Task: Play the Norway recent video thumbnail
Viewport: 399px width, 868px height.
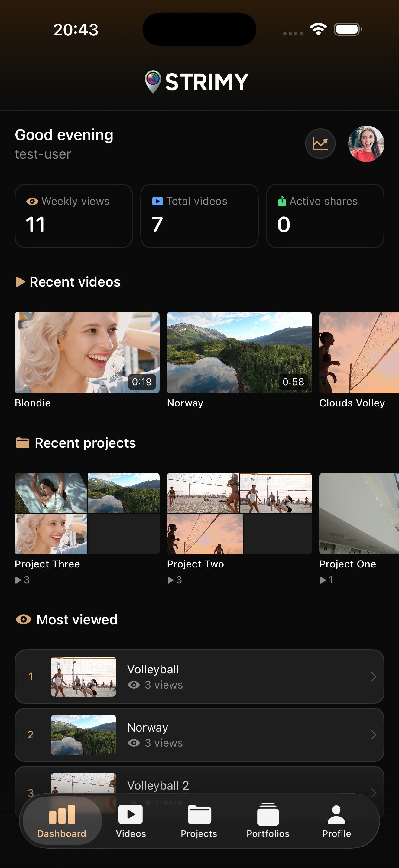Action: pos(239,353)
